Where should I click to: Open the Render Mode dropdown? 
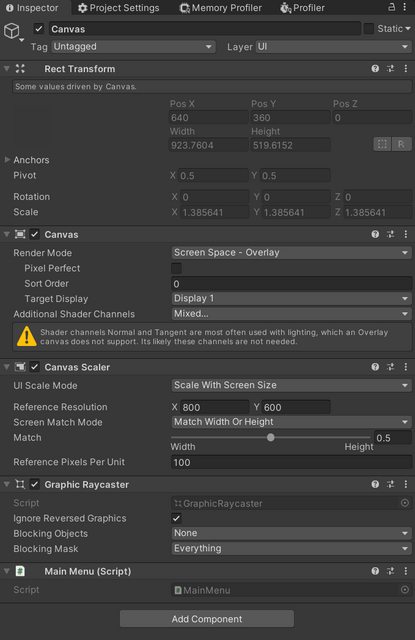[x=291, y=253]
